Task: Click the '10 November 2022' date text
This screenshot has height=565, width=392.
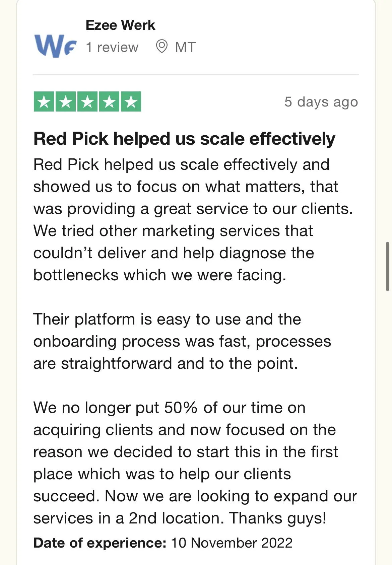Action: coord(232,543)
